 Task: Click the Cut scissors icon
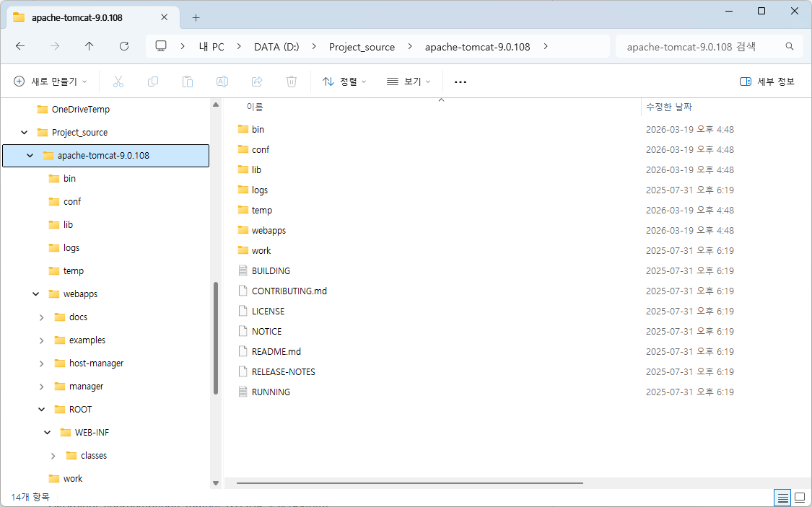click(x=118, y=81)
